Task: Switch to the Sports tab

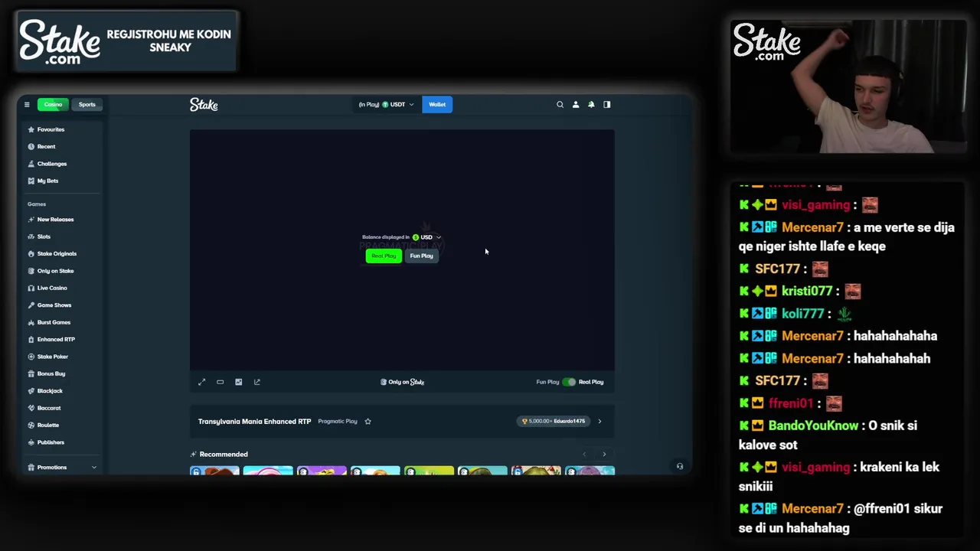Action: (87, 105)
